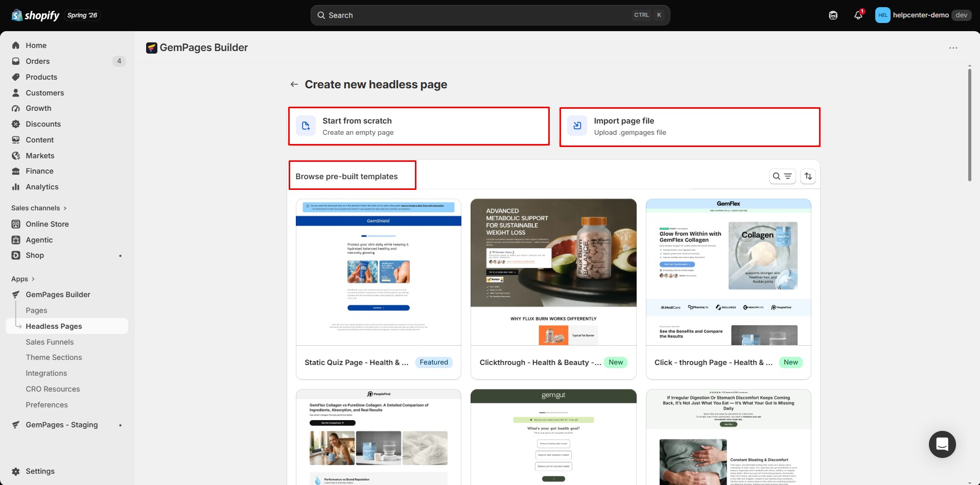The width and height of the screenshot is (980, 485).
Task: Click the Shop channel icon
Action: (x=16, y=255)
